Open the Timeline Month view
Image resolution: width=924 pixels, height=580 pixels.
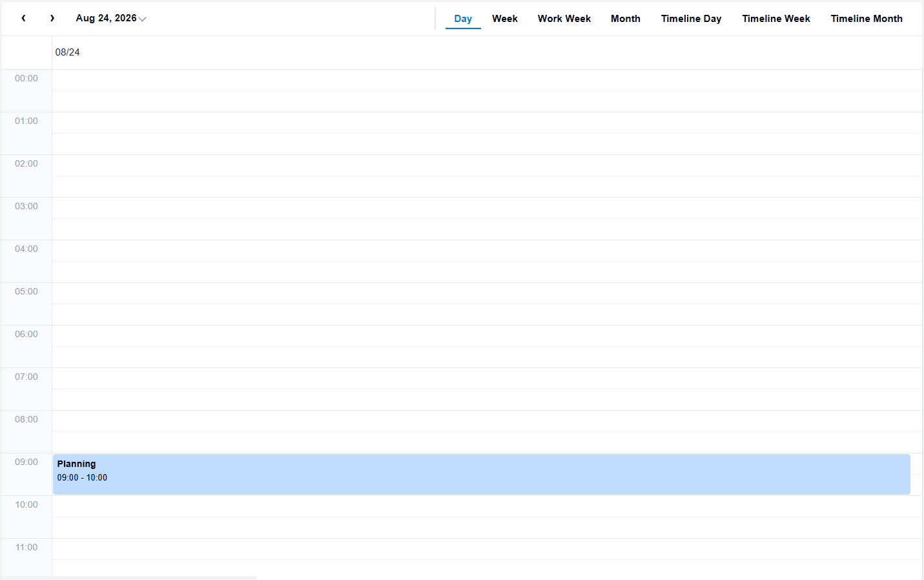[867, 19]
